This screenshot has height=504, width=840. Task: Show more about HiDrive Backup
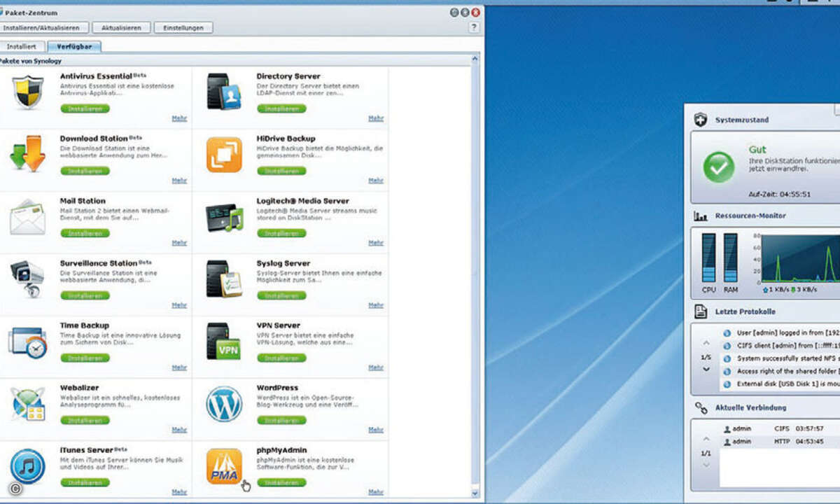(x=376, y=181)
